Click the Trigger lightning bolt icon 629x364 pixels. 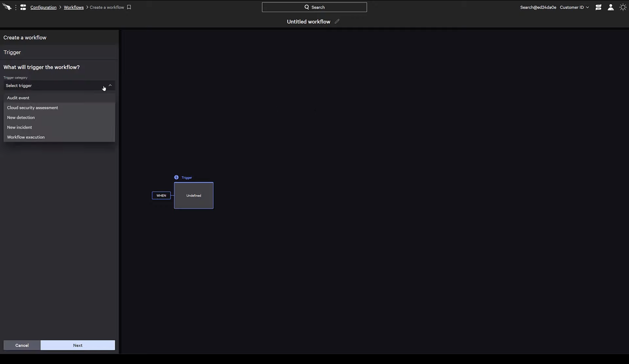click(176, 177)
